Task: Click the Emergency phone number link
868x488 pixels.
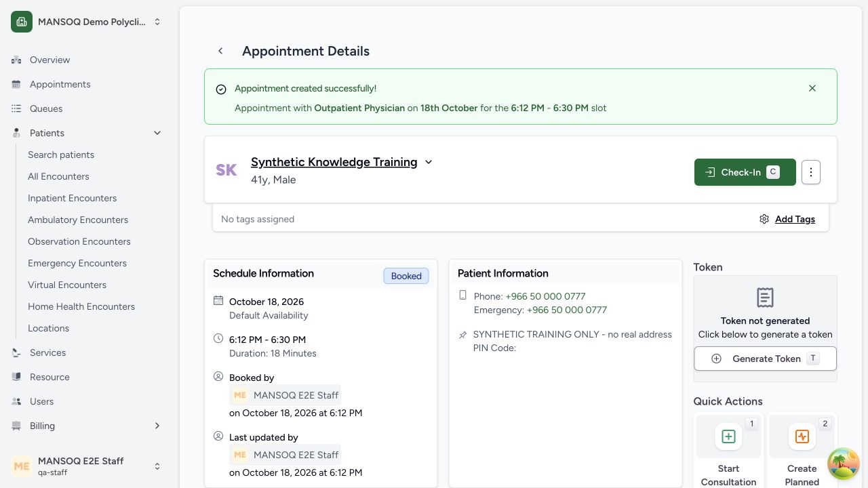Action: pyautogui.click(x=567, y=310)
